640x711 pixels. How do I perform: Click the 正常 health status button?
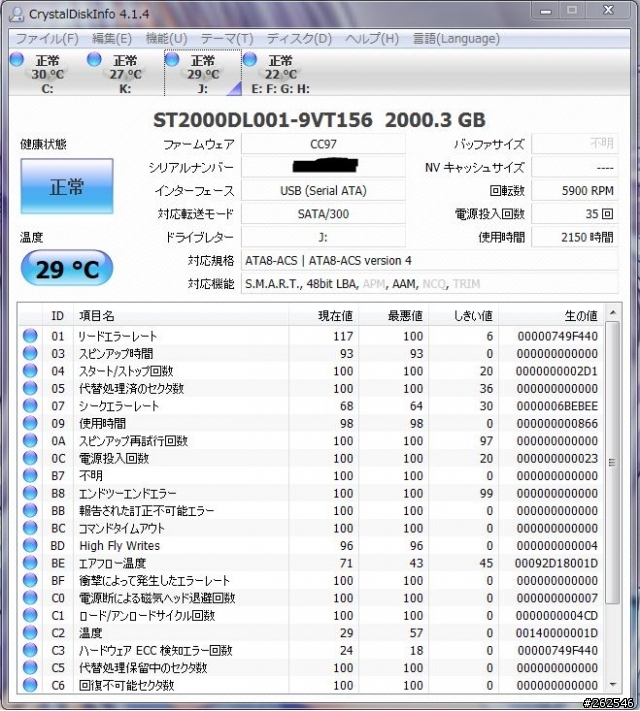(67, 186)
